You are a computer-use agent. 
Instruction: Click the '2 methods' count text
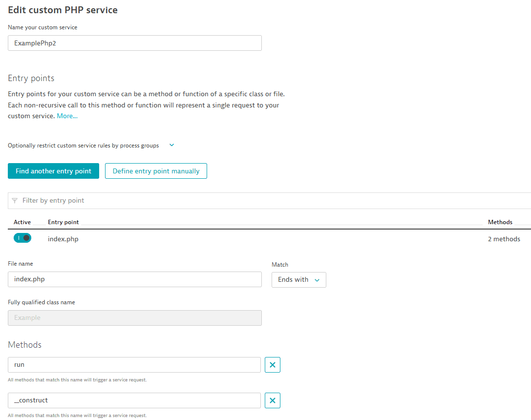pos(504,239)
